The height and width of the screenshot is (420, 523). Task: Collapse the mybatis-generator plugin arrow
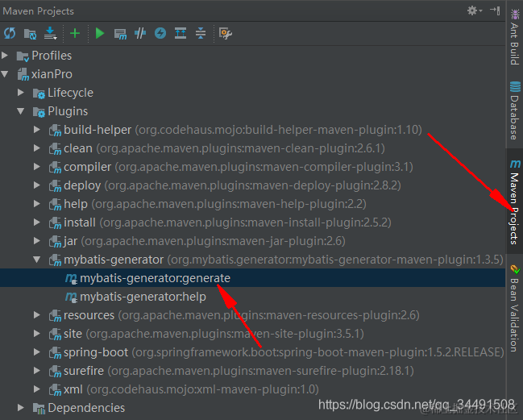[37, 260]
